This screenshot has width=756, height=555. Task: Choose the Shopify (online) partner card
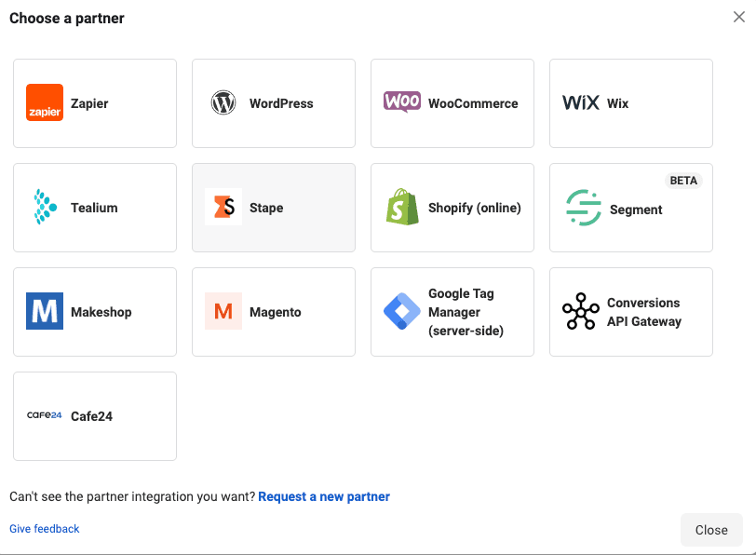click(452, 207)
